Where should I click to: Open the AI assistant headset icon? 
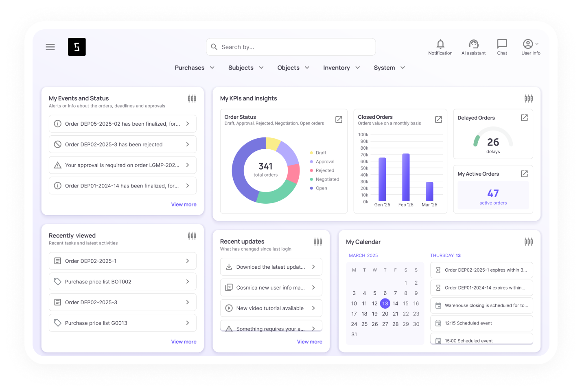point(473,44)
